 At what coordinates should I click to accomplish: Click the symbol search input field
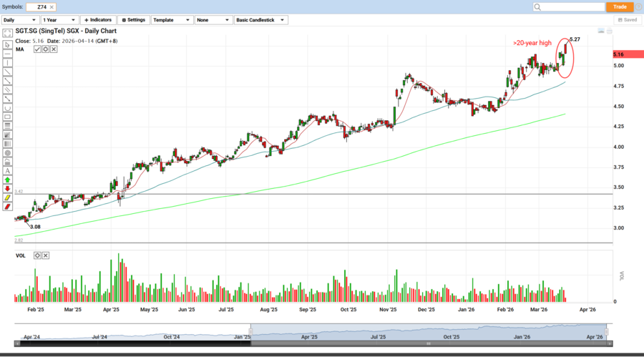[568, 7]
